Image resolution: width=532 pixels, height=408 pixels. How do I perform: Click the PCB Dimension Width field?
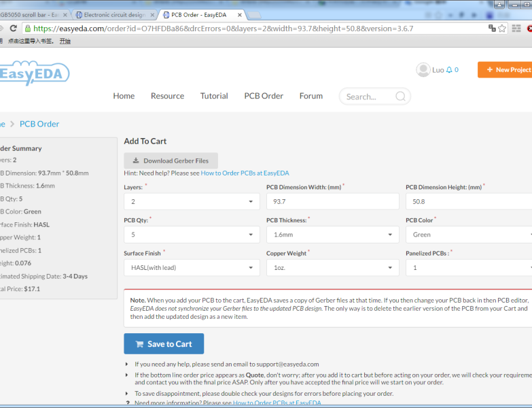pos(332,202)
